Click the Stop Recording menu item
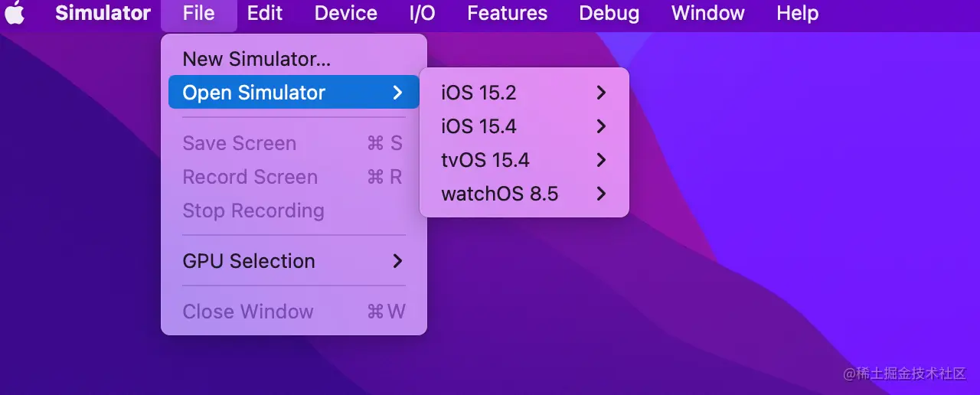 (294, 211)
